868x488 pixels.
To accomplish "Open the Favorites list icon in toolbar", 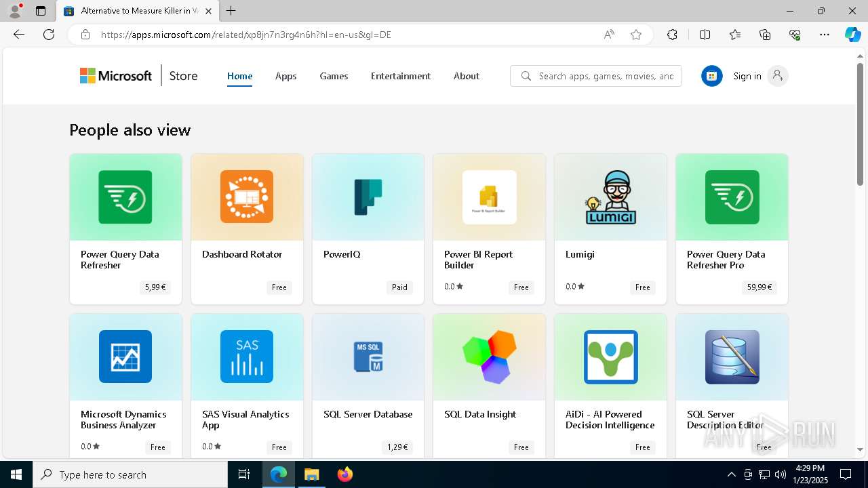I will 735,35.
